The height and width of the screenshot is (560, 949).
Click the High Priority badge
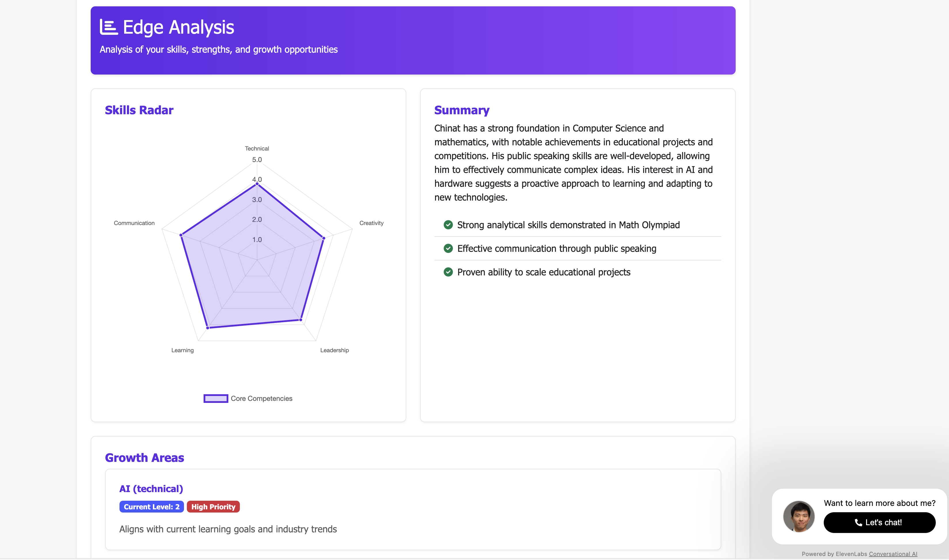[213, 507]
